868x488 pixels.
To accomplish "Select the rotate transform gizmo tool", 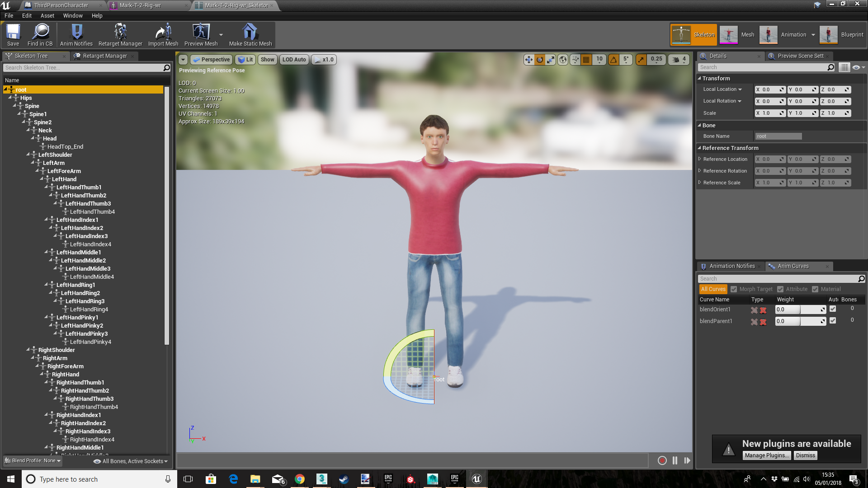I will [540, 60].
